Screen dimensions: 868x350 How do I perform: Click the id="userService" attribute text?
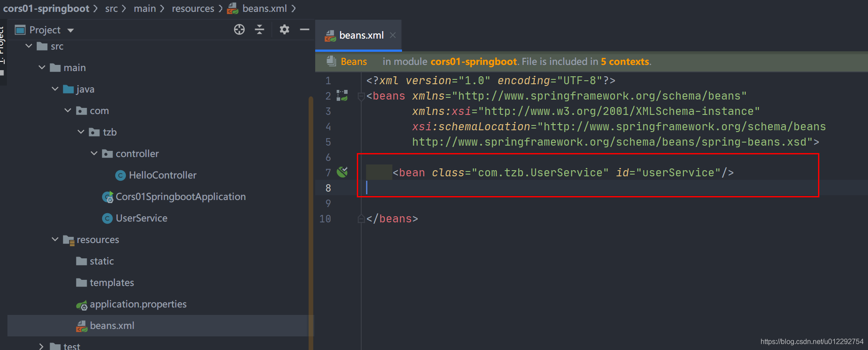(669, 173)
